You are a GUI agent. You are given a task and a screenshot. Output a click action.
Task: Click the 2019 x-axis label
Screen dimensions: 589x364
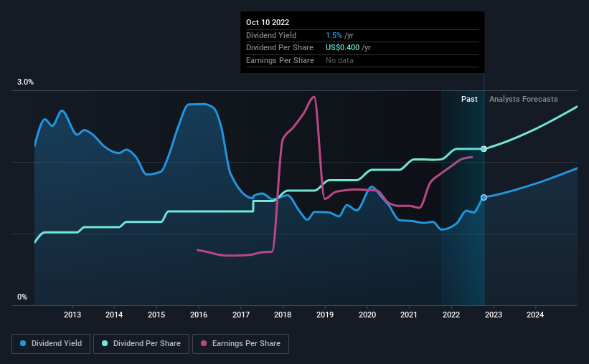pos(325,315)
